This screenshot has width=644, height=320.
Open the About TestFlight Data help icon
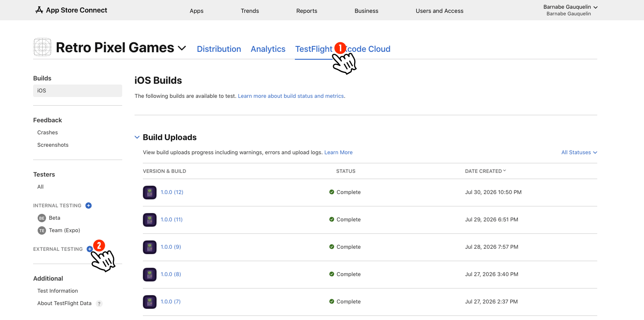99,303
